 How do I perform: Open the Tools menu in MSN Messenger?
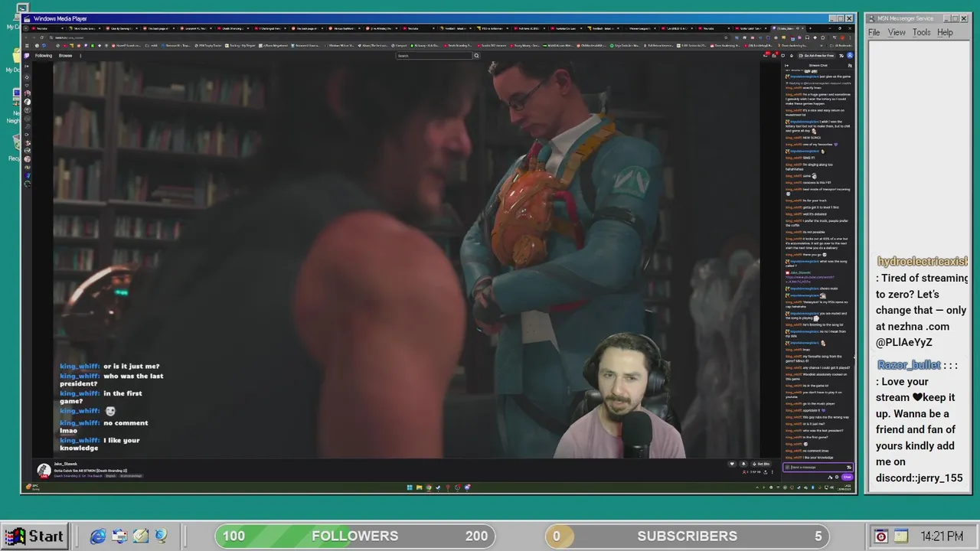tap(921, 33)
